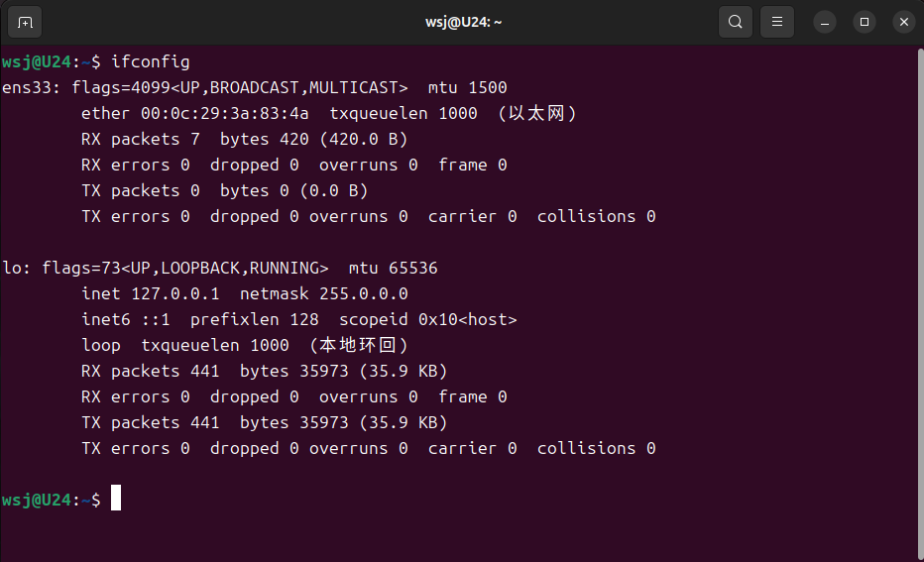The width and height of the screenshot is (924, 562).
Task: Open the terminal search
Action: pyautogui.click(x=735, y=23)
